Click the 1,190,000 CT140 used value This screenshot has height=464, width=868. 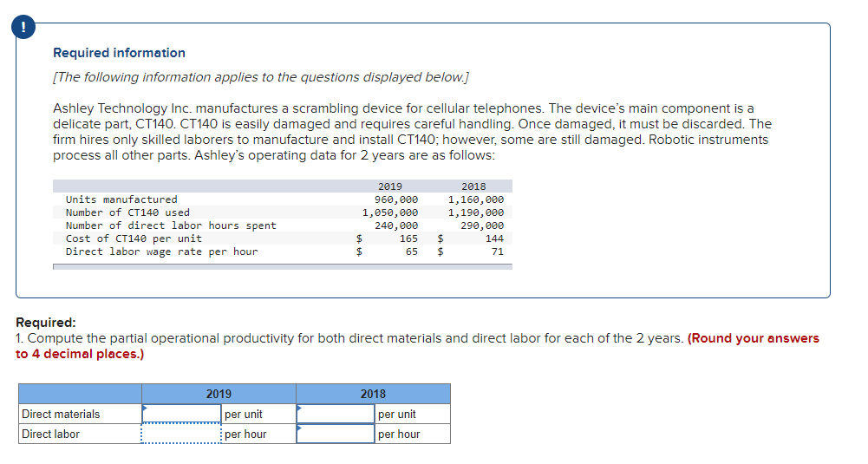tap(476, 212)
